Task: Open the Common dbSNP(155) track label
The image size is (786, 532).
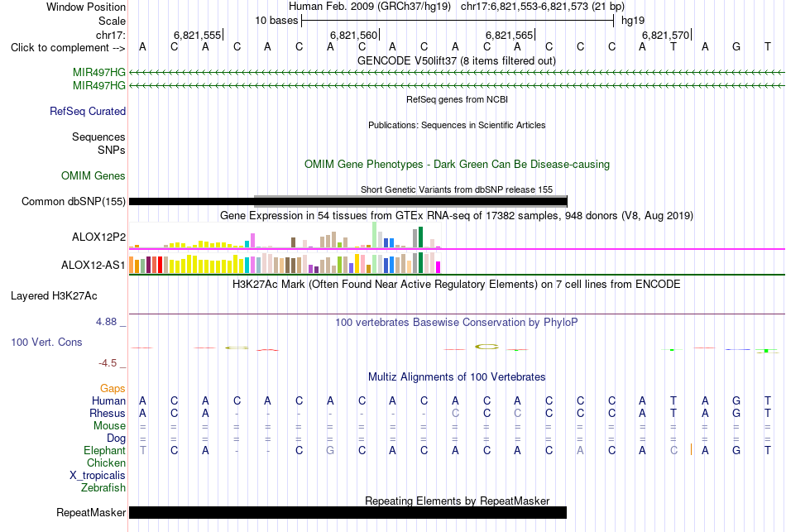Action: [x=73, y=202]
